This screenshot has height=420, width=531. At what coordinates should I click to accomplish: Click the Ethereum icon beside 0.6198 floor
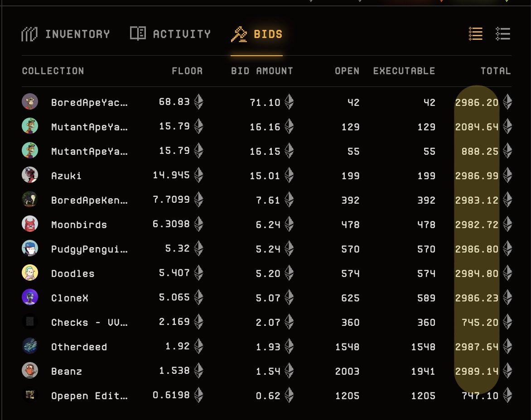click(198, 395)
